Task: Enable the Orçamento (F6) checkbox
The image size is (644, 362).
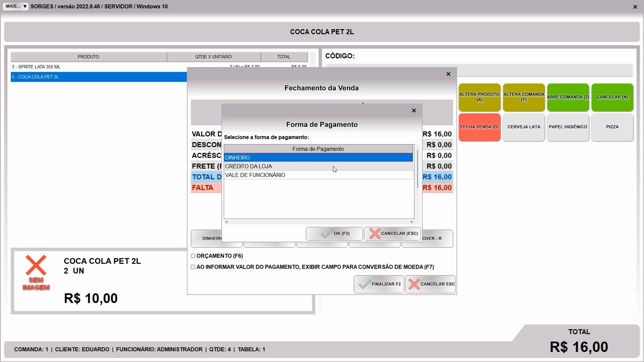Action: pyautogui.click(x=193, y=256)
